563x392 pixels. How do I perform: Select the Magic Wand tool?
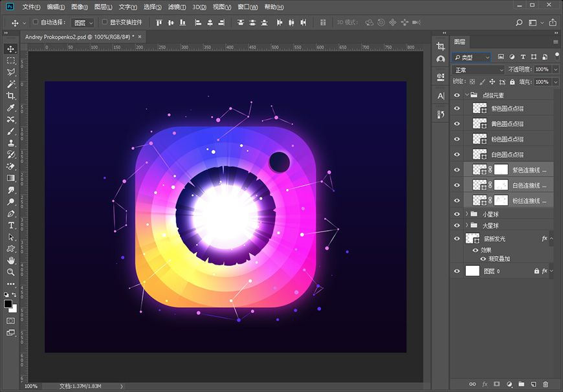(11, 84)
